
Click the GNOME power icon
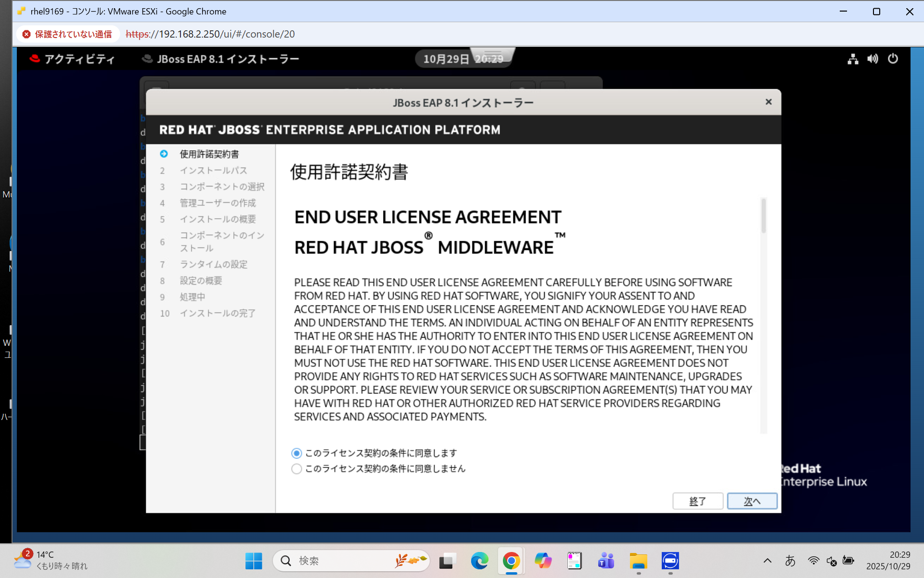[893, 59]
